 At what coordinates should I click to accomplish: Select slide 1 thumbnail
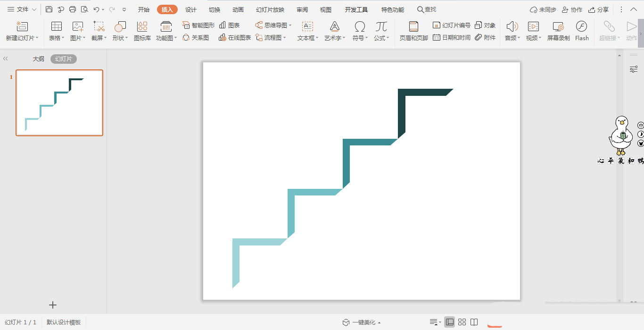click(x=59, y=103)
